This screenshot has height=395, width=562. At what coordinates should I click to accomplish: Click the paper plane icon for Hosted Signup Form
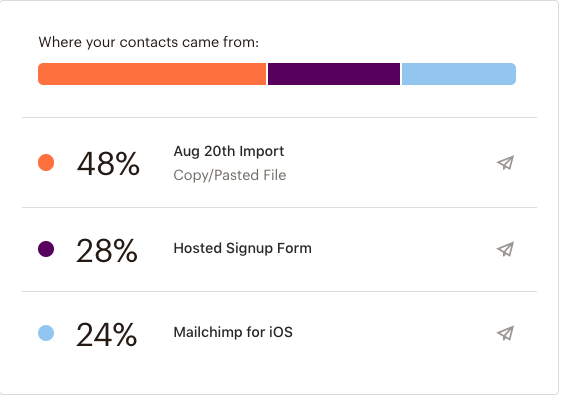(x=505, y=249)
